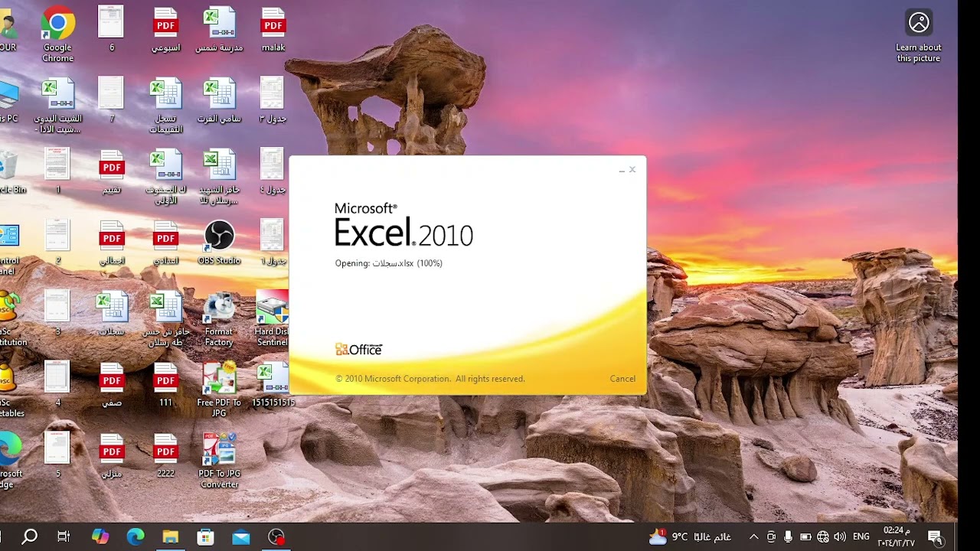Select the منزلي PDF file

(112, 457)
